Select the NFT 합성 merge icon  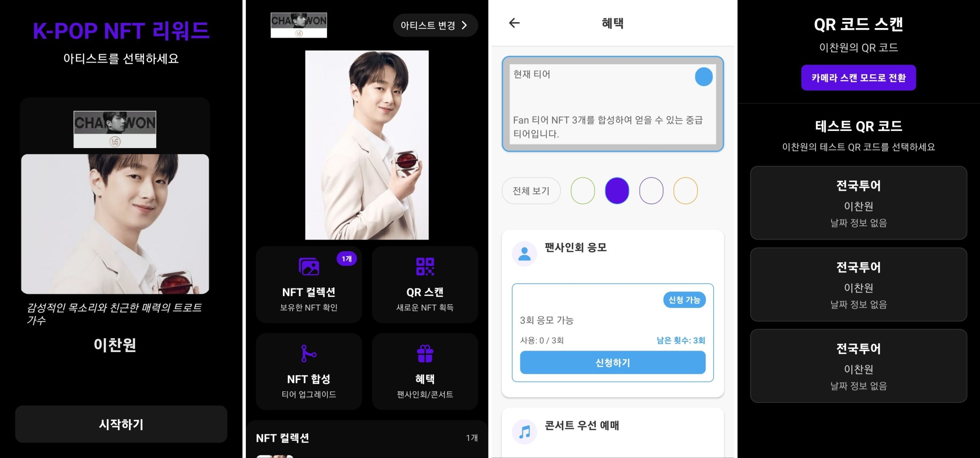[x=309, y=353]
